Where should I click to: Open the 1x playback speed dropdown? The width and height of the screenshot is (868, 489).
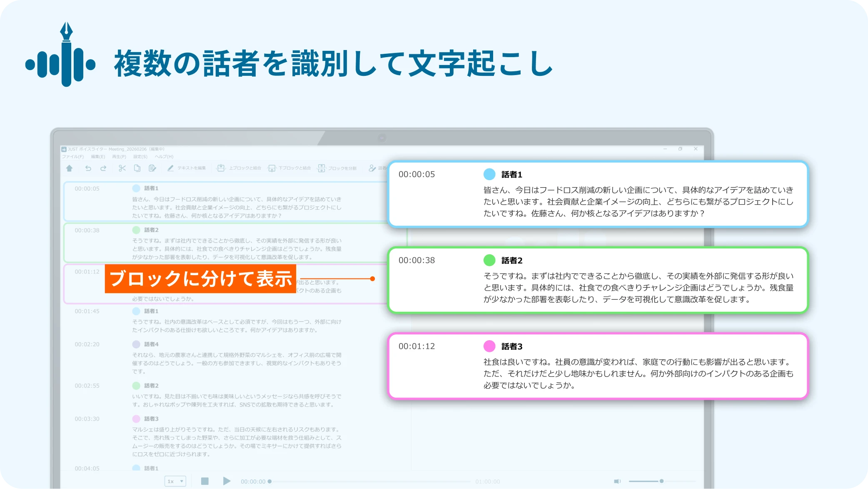click(x=175, y=481)
